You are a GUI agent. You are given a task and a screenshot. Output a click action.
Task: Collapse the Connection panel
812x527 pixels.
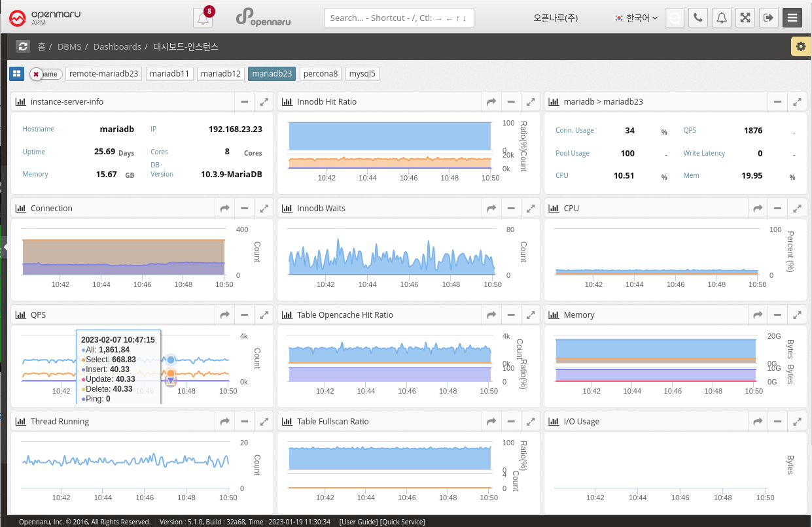(244, 209)
